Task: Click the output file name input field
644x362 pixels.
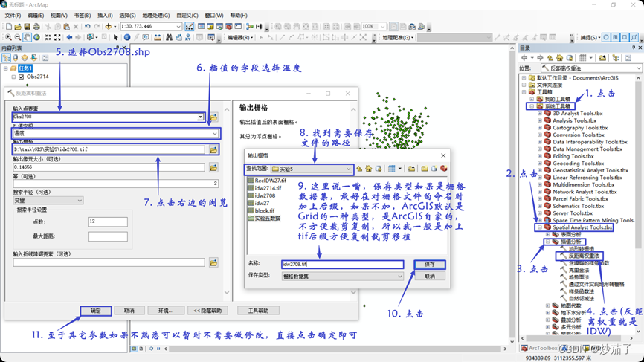Action: coord(343,265)
